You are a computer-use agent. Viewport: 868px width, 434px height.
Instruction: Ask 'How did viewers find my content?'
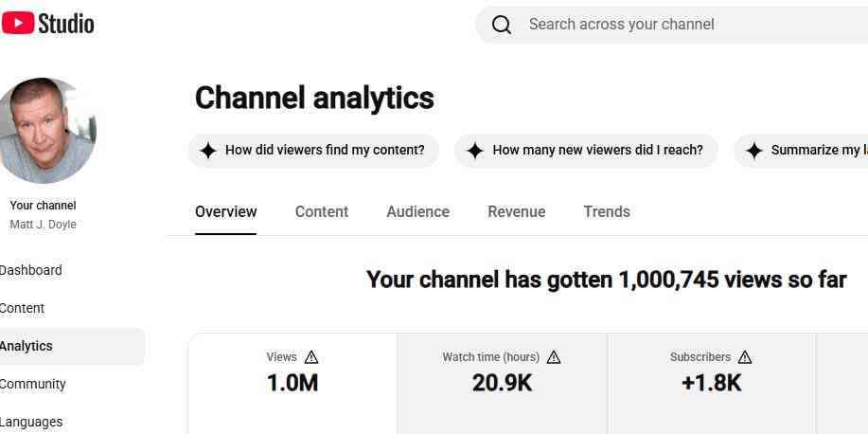[313, 151]
